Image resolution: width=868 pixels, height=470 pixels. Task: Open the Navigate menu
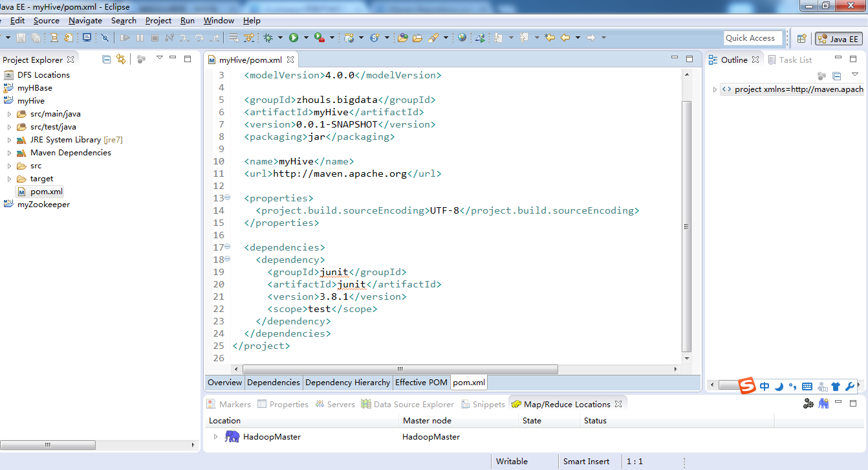click(x=85, y=21)
